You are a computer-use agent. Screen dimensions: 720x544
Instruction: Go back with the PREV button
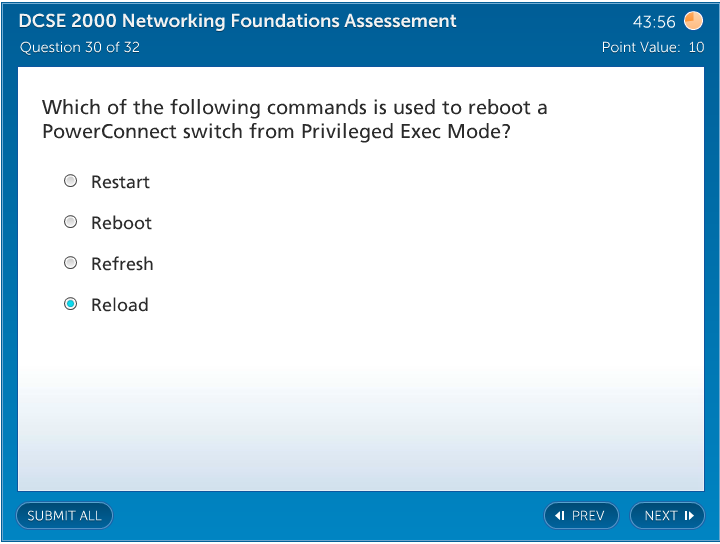coord(581,516)
